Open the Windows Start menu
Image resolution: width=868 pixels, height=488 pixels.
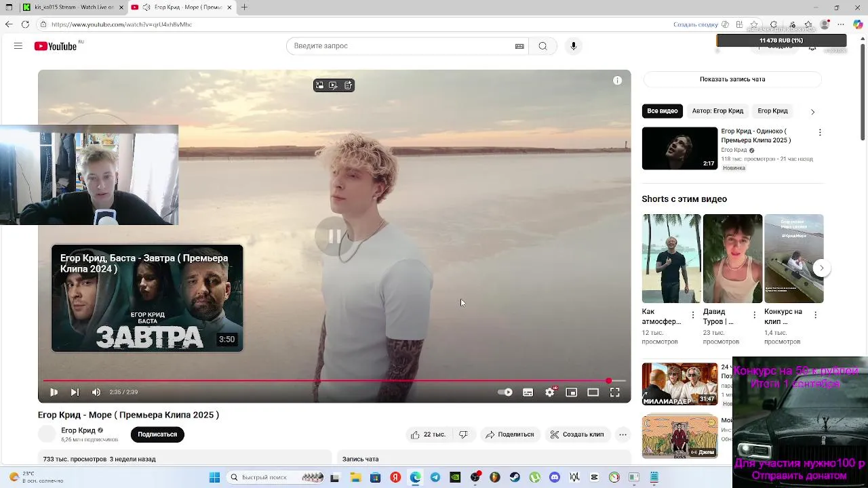214,477
